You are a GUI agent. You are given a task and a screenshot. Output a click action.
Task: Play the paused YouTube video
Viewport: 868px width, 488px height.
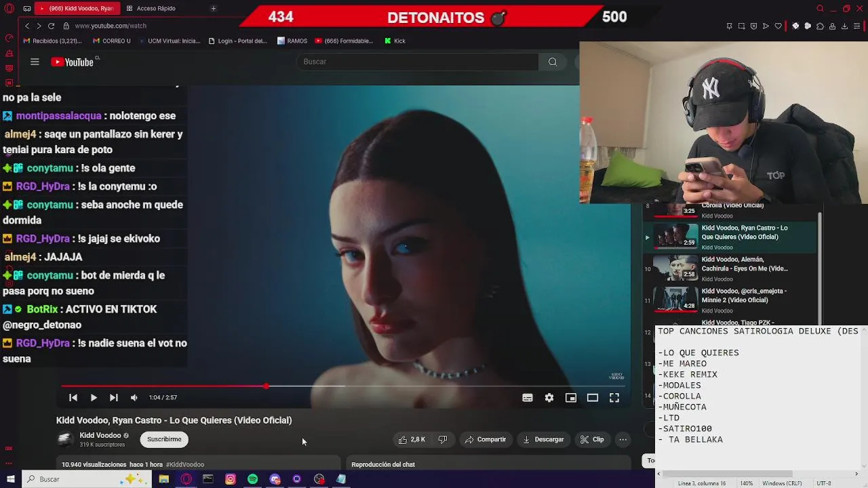pos(94,398)
